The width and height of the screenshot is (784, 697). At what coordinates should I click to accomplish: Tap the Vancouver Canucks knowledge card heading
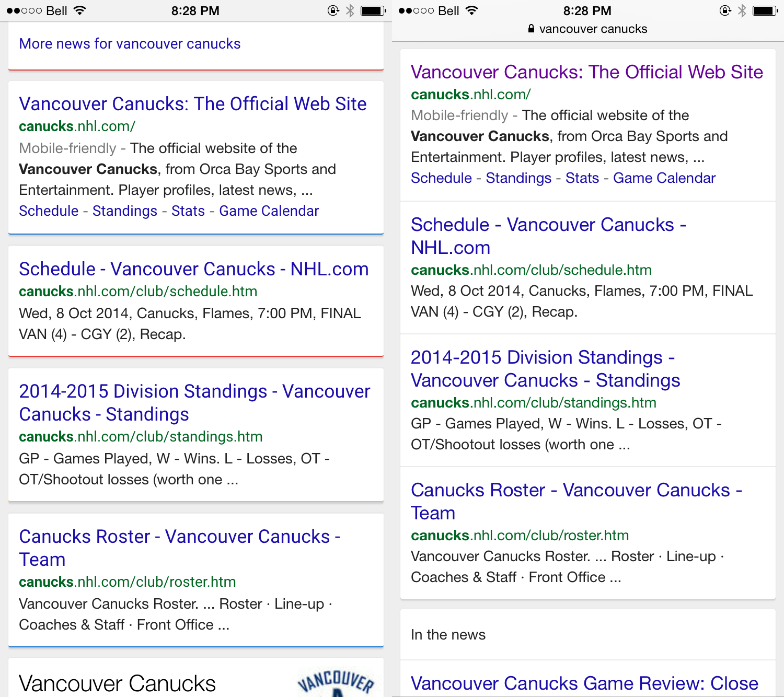(117, 683)
